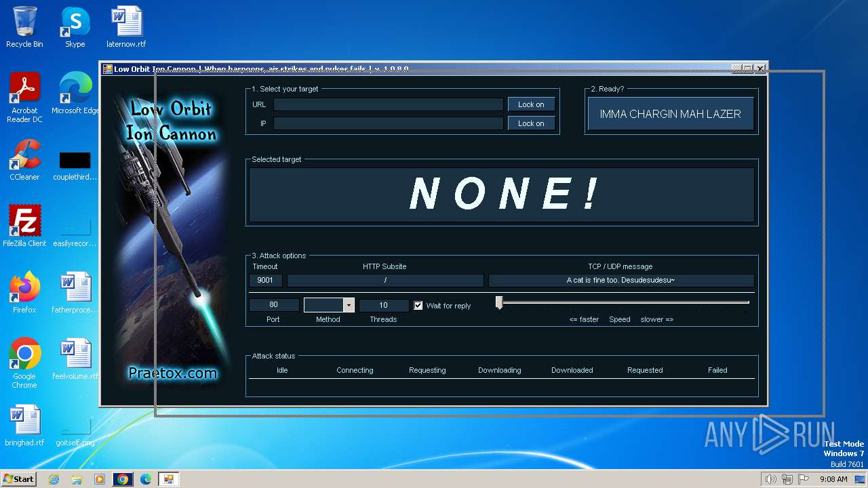Open Windows Media Player taskbar icon
Screen dimensions: 868x488
pyautogui.click(x=100, y=479)
